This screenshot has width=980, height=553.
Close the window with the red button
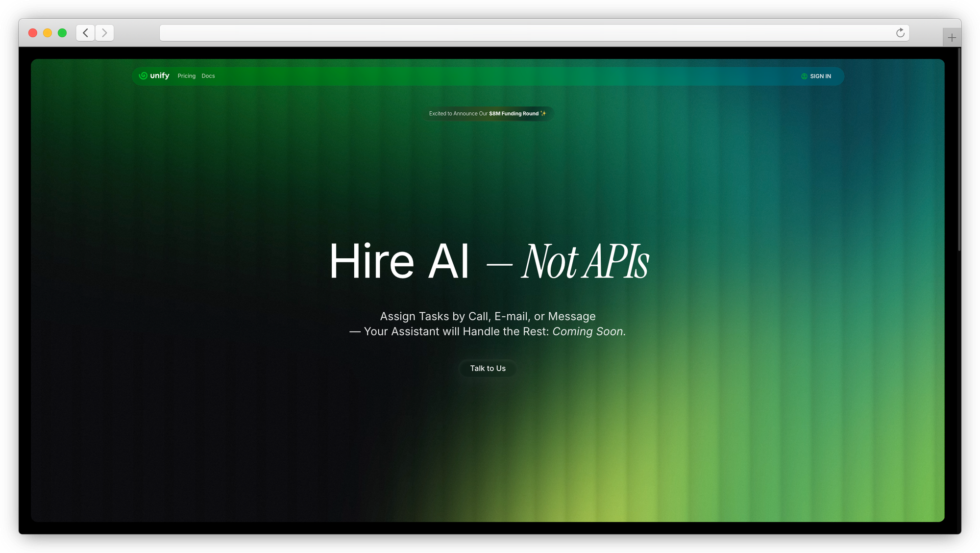[x=33, y=33]
